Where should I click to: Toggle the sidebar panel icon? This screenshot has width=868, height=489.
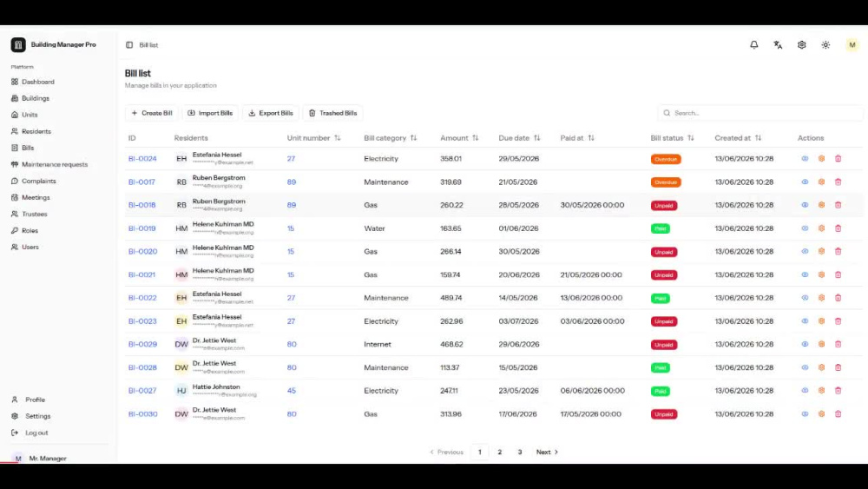[x=129, y=45]
